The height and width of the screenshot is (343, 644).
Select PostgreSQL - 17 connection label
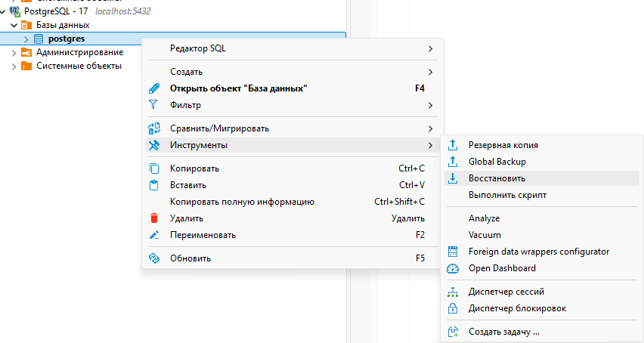click(56, 11)
